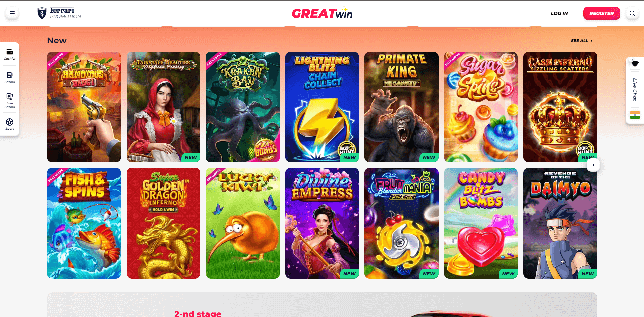Viewport: 644px width, 317px height.
Task: Click the India flag language selector
Action: point(635,115)
